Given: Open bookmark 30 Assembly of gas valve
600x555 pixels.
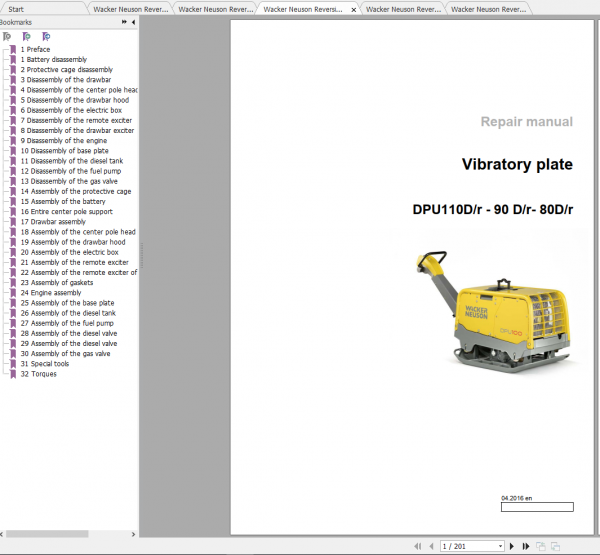Looking at the screenshot, I should click(x=65, y=354).
